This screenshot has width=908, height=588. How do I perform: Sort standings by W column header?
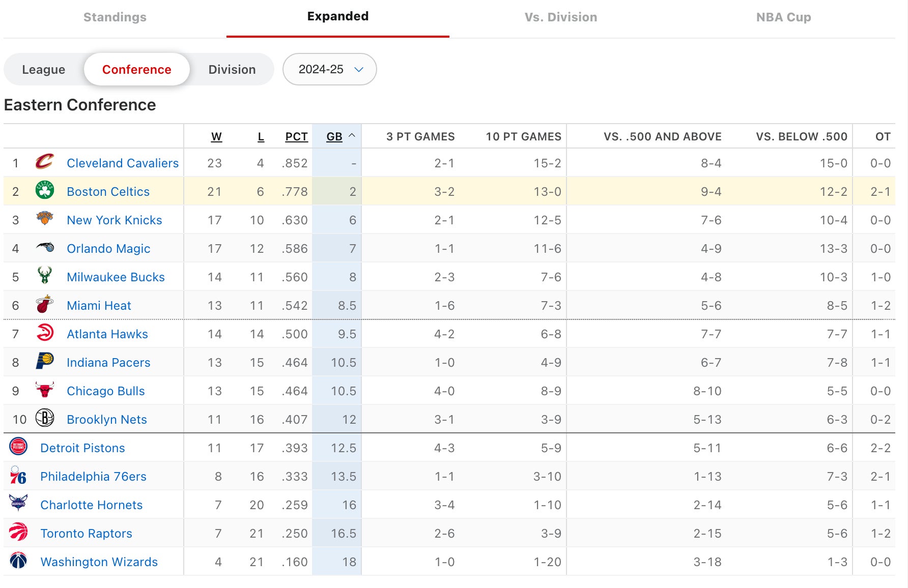(x=216, y=136)
